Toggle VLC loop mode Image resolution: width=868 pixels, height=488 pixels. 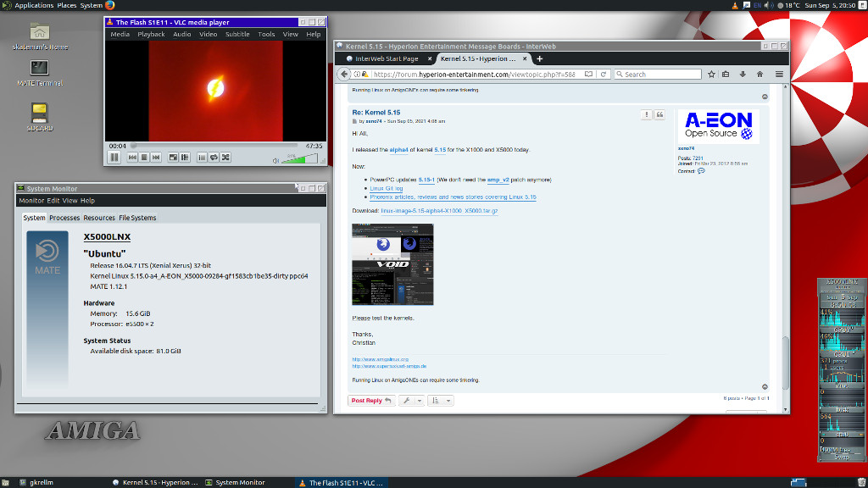tap(214, 158)
